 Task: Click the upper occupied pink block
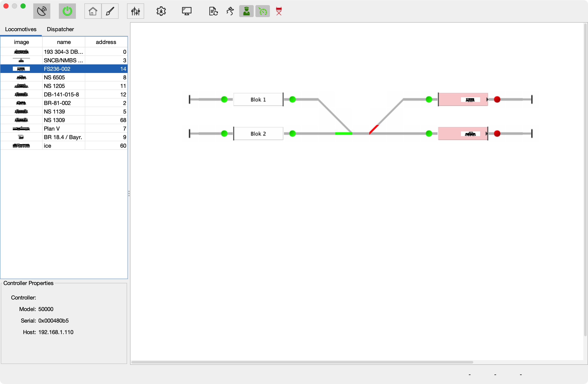tap(463, 99)
